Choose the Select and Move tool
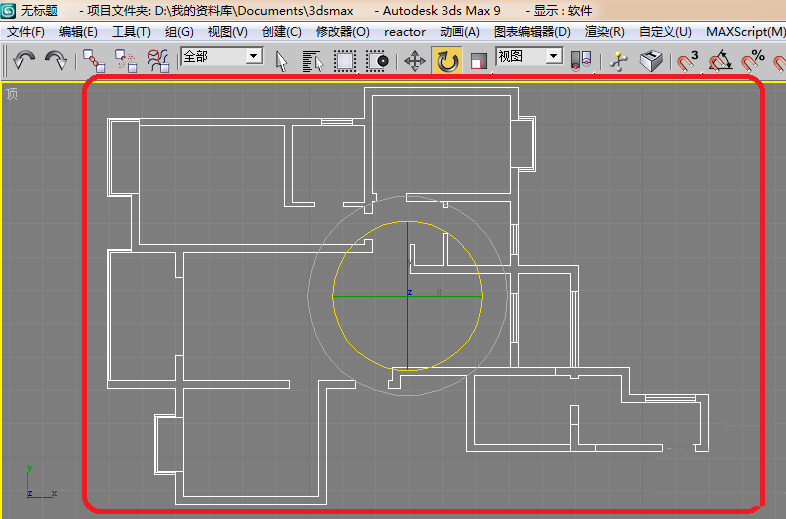 [414, 61]
